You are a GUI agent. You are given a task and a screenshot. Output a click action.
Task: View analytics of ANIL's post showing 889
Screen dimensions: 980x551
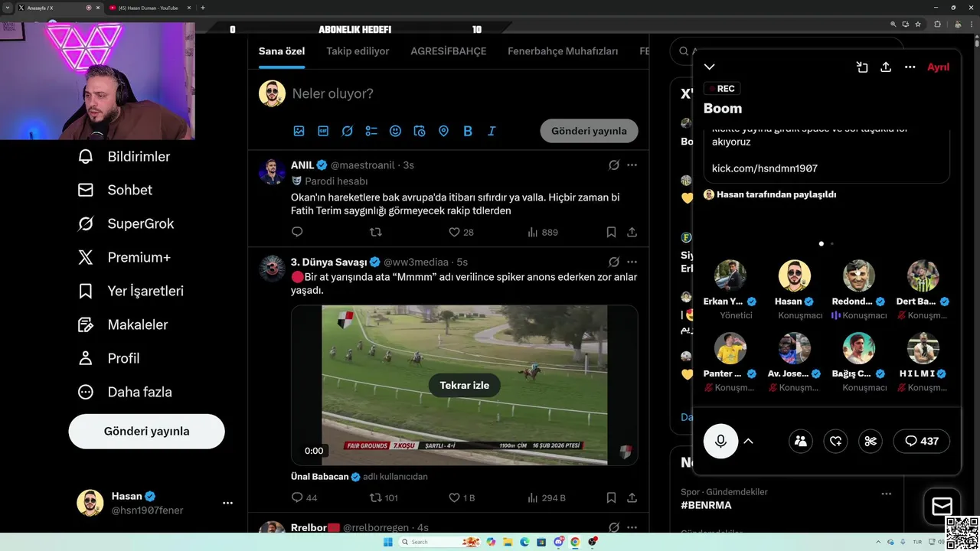pos(542,232)
